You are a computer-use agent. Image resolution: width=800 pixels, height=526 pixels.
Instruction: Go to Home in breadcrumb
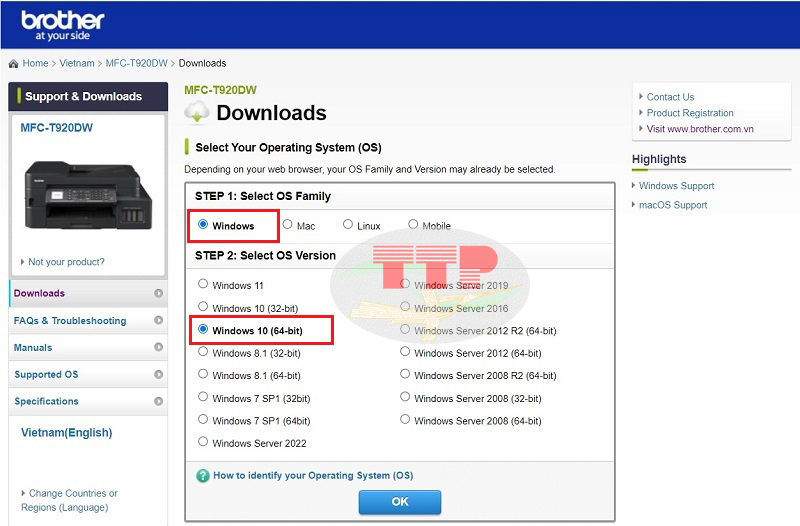[x=35, y=63]
